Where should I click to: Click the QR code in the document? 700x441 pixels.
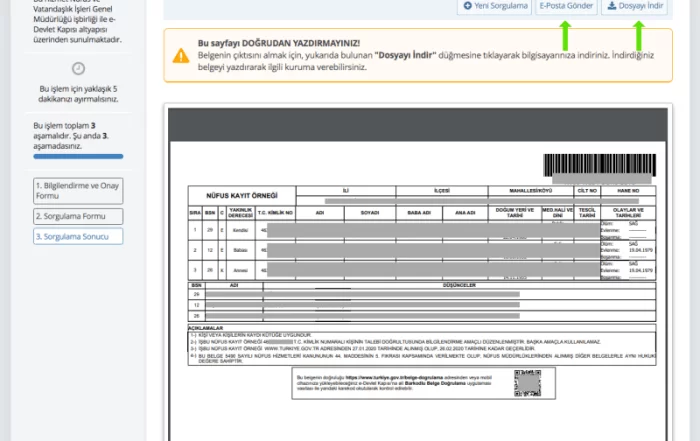pos(527,383)
